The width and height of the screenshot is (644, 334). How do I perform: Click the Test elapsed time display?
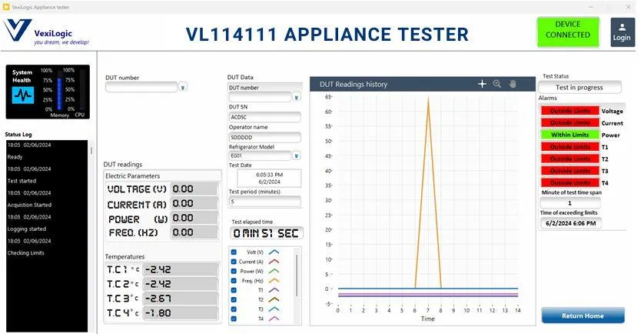click(266, 233)
